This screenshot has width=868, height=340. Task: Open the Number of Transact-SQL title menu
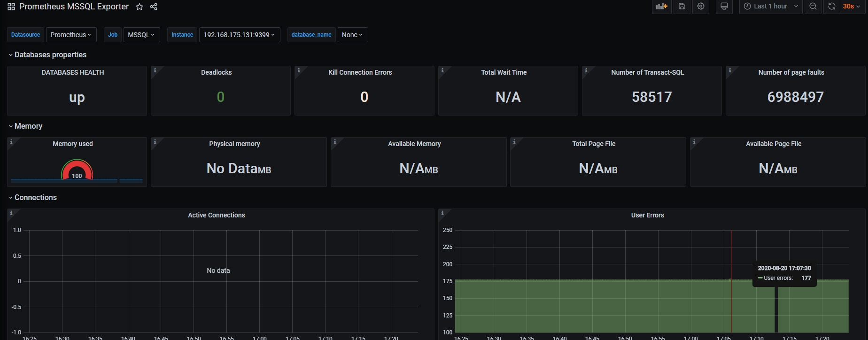648,72
